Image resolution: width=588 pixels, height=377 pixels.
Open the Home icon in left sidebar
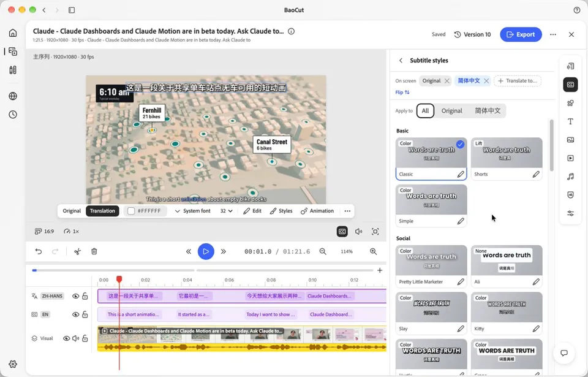[13, 32]
